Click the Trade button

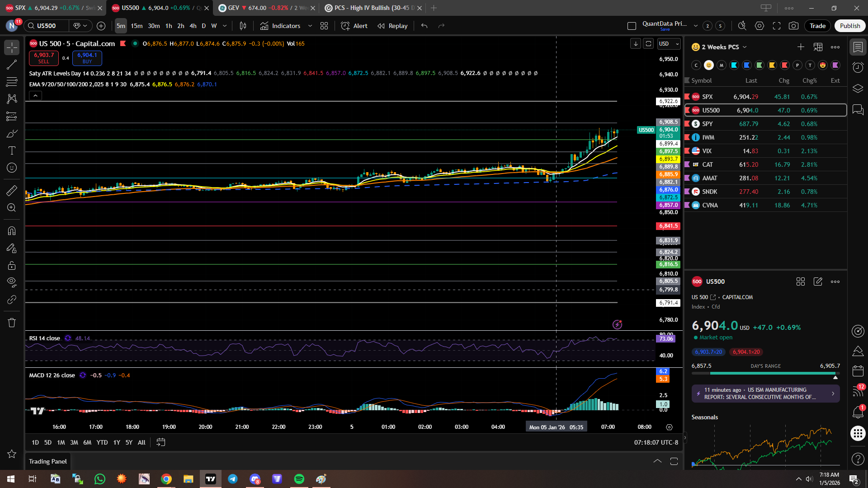tap(817, 26)
